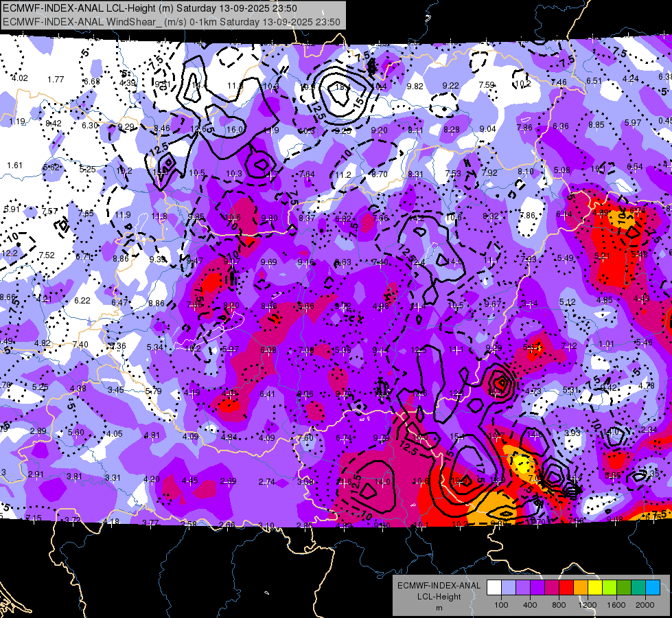Click the shear value '7.46'
Image resolution: width=672 pixels, height=618 pixels.
click(559, 82)
